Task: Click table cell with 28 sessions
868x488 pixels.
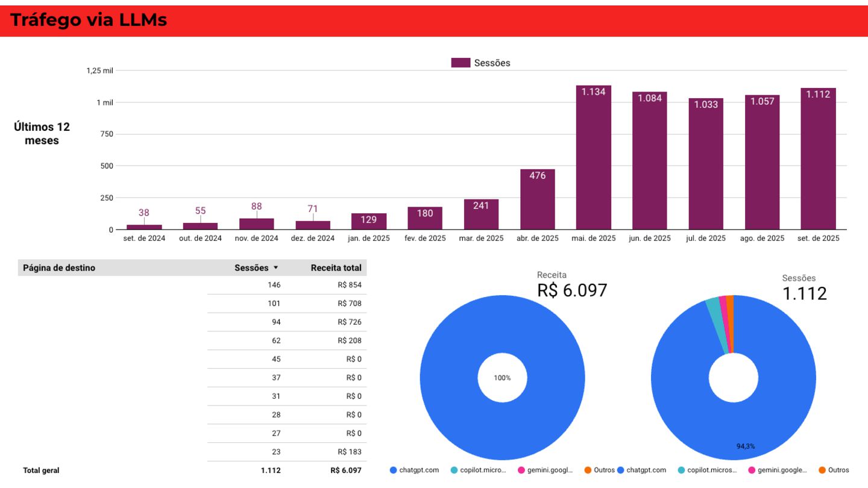Action: click(276, 415)
